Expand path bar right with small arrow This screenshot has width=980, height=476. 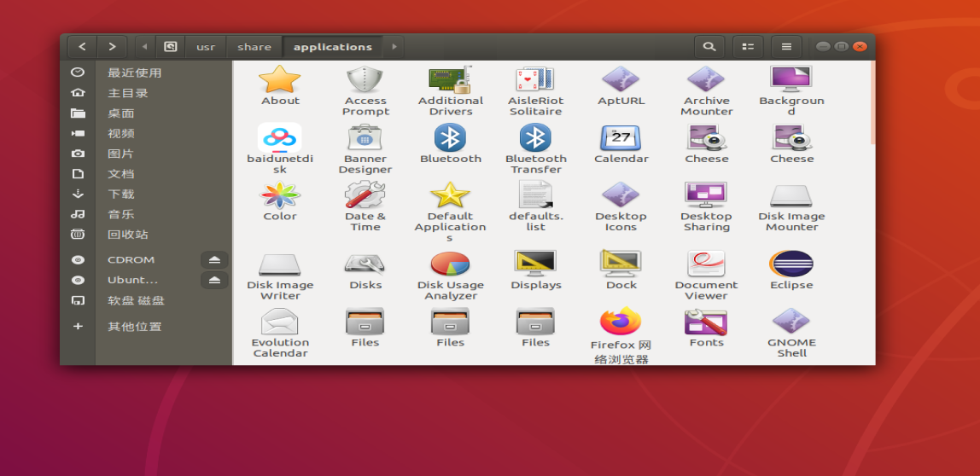click(394, 47)
